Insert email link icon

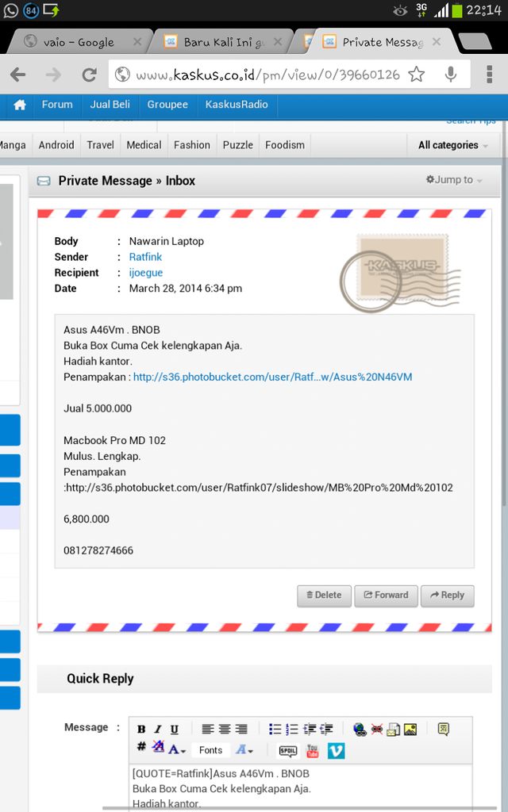tap(394, 730)
